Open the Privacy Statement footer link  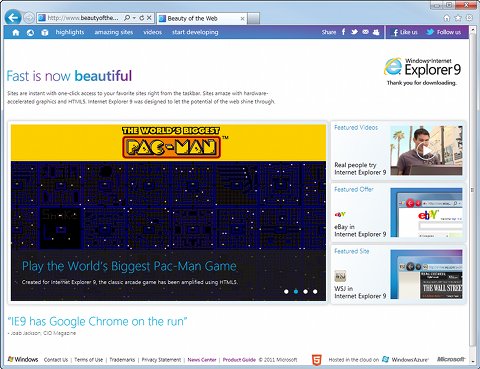161,360
